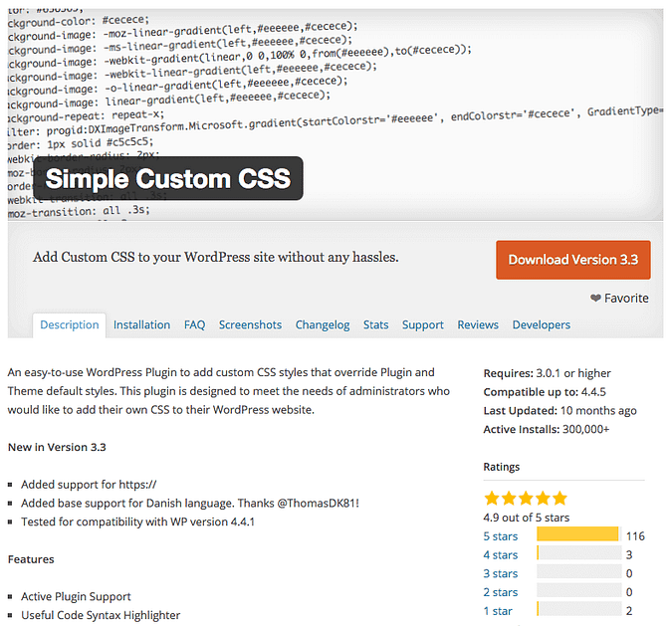Click the 'New in Version 3.3' heading
The image size is (672, 626).
click(57, 447)
